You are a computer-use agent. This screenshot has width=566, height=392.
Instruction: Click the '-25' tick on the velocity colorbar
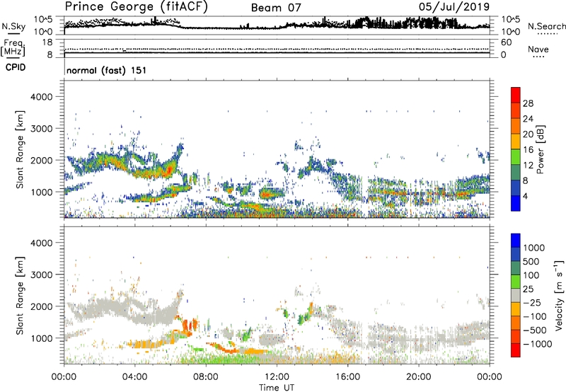pyautogui.click(x=533, y=302)
